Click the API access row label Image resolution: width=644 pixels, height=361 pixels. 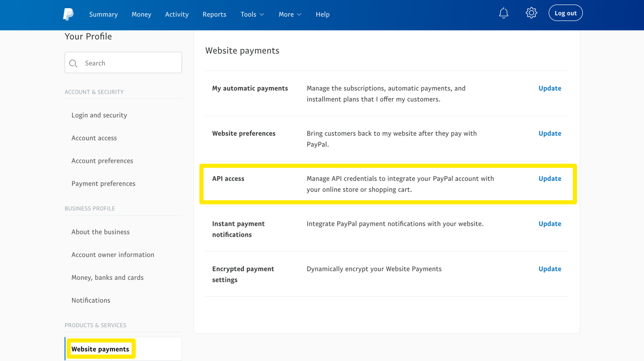pos(228,178)
